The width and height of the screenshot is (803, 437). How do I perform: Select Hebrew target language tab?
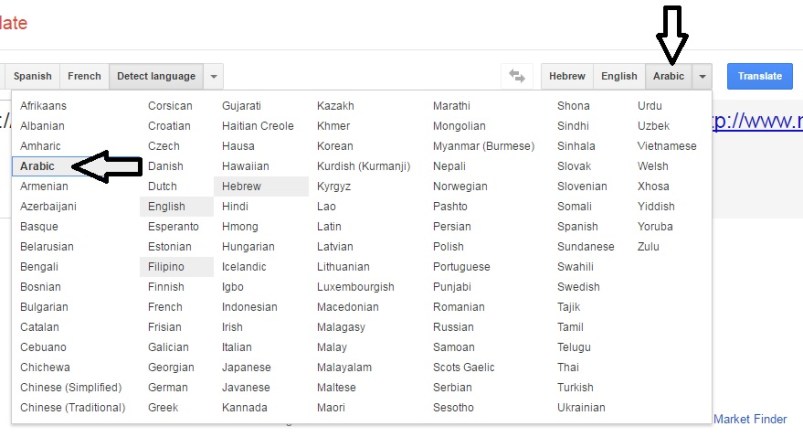tap(567, 76)
